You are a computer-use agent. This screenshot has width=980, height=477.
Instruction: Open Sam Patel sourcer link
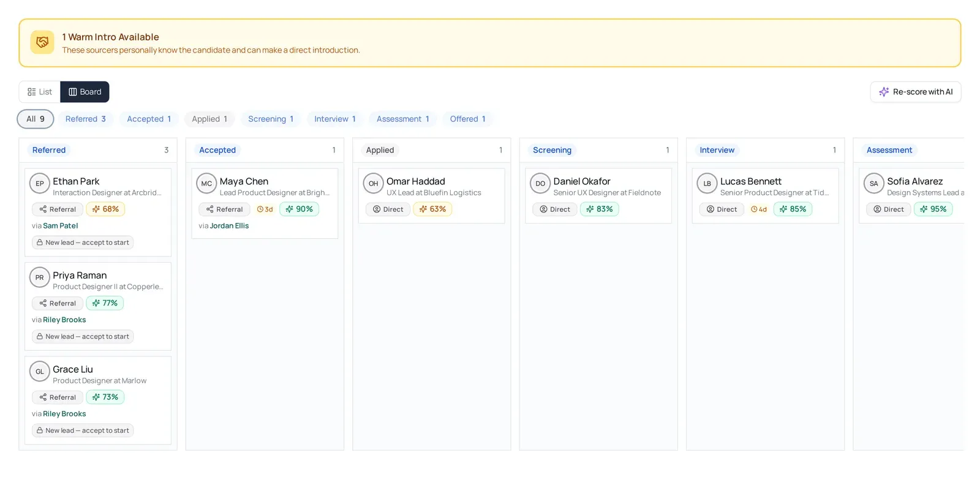61,226
